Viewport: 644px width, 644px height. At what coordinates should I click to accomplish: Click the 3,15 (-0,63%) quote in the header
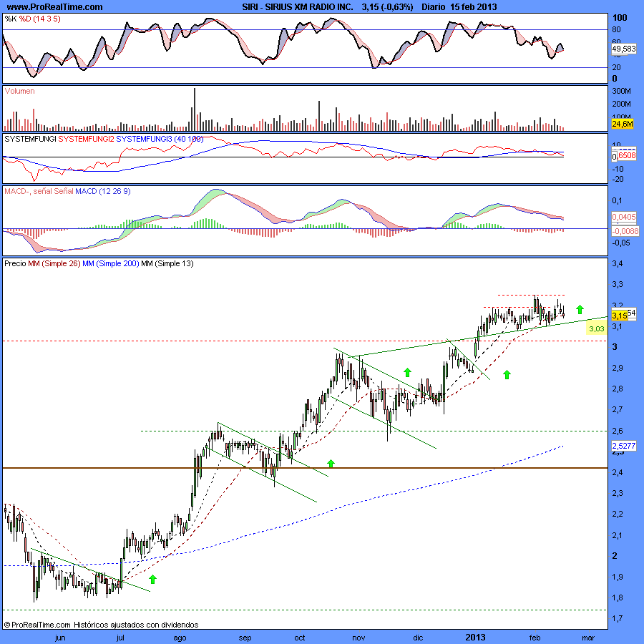pos(387,7)
